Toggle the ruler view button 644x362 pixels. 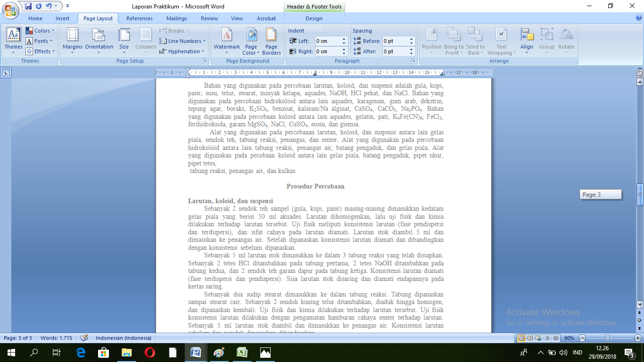640,74
